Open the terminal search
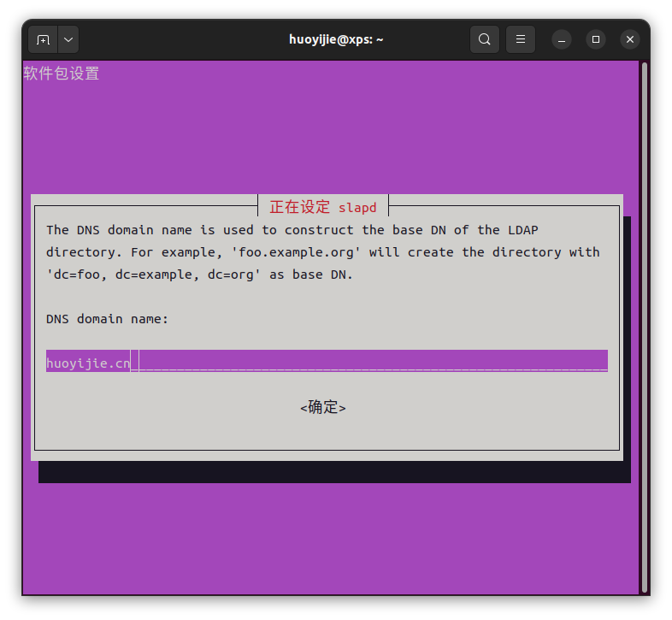 pyautogui.click(x=485, y=39)
